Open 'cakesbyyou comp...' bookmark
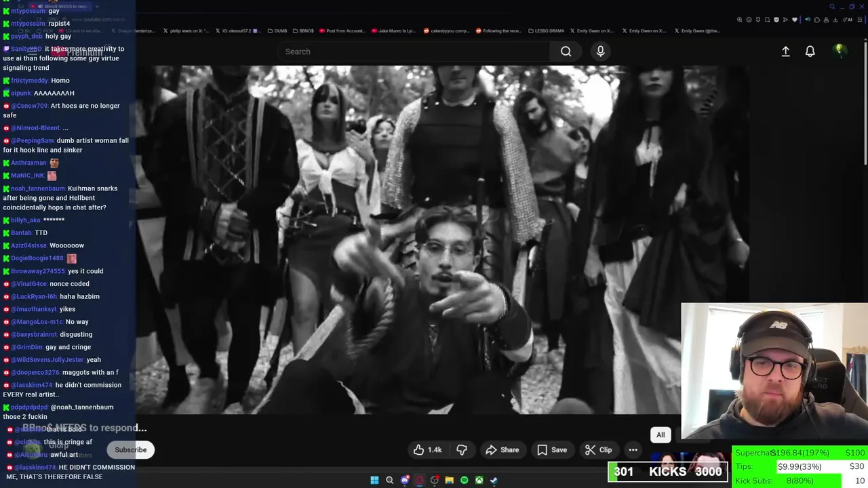The width and height of the screenshot is (868, 488). click(446, 30)
